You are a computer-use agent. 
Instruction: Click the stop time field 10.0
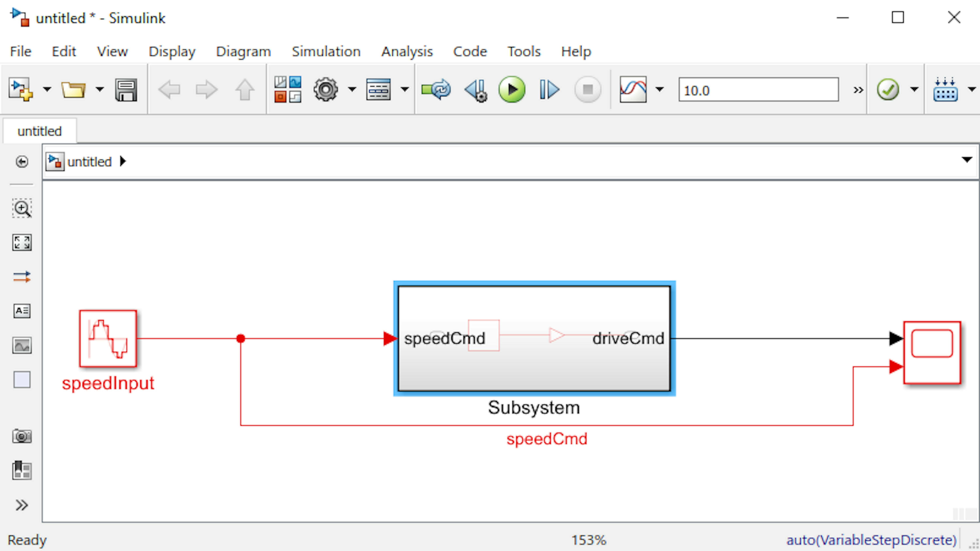759,90
